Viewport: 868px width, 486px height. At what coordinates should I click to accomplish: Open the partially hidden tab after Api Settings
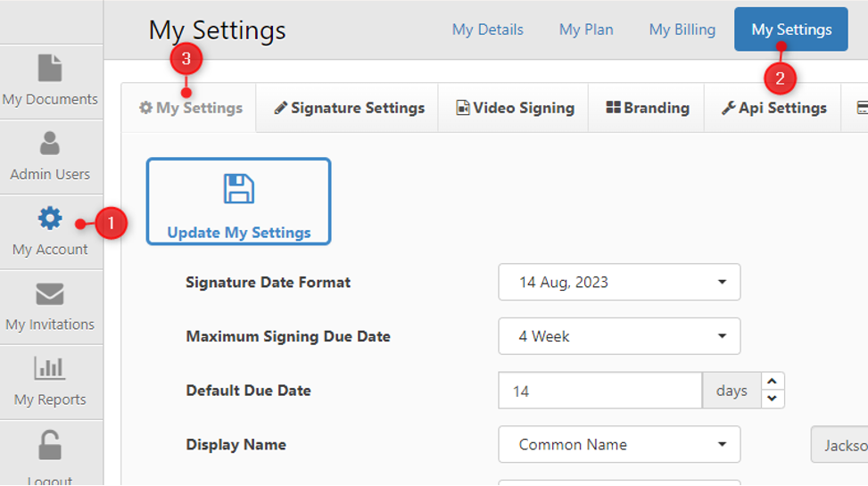[855, 108]
